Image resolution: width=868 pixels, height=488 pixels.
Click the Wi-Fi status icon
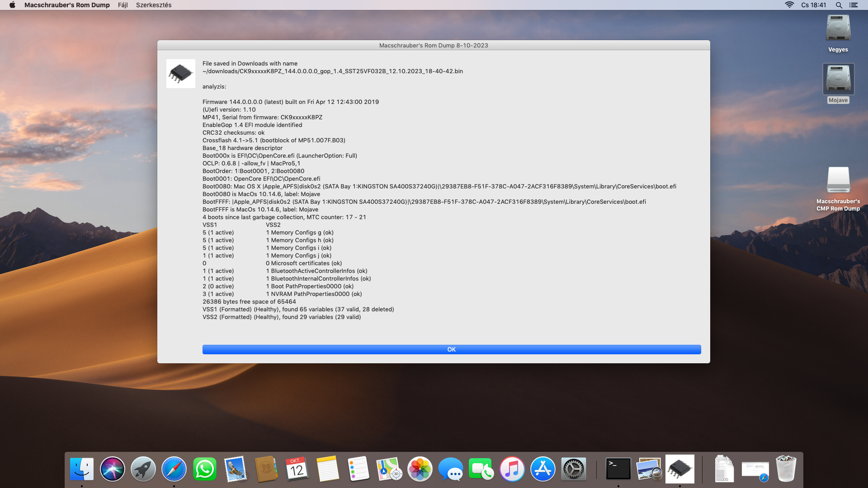point(789,5)
